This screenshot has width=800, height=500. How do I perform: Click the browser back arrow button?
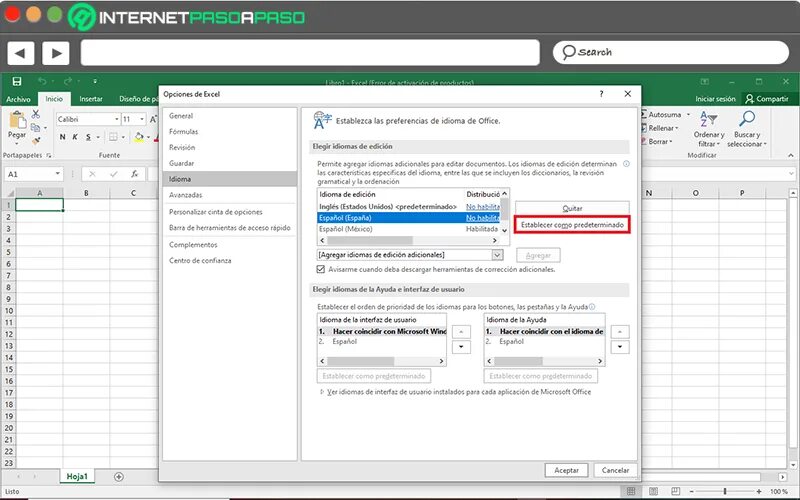[x=21, y=53]
